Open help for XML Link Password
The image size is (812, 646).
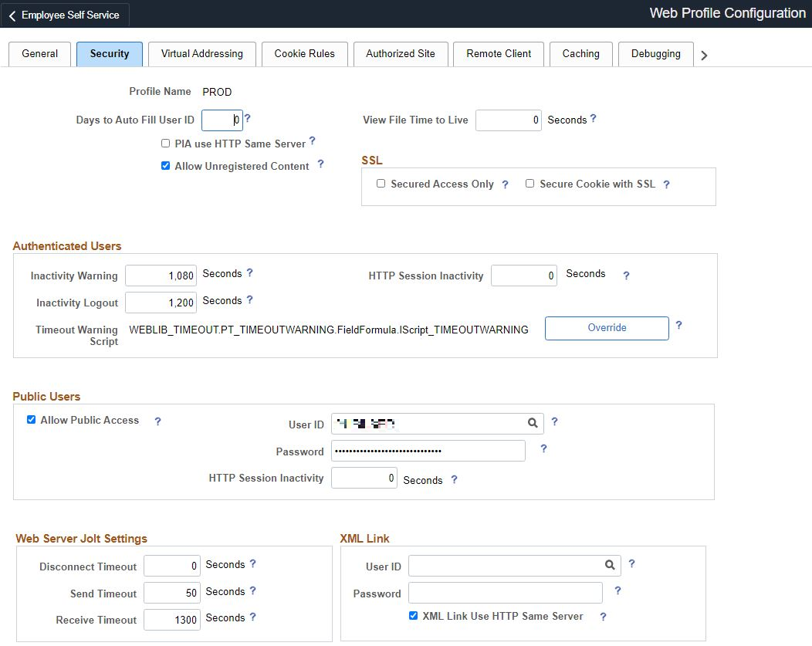pyautogui.click(x=617, y=590)
